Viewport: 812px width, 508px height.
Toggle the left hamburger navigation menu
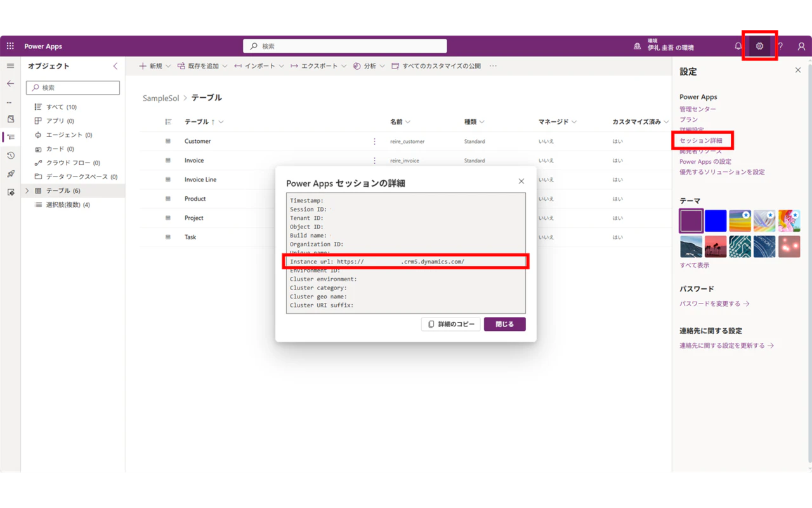pyautogui.click(x=10, y=66)
